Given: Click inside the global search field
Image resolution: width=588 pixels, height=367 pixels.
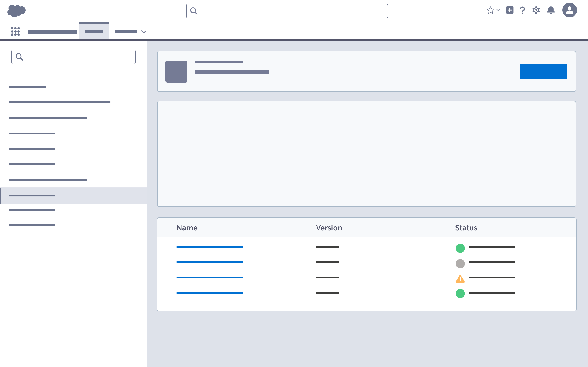Looking at the screenshot, I should 287,11.
